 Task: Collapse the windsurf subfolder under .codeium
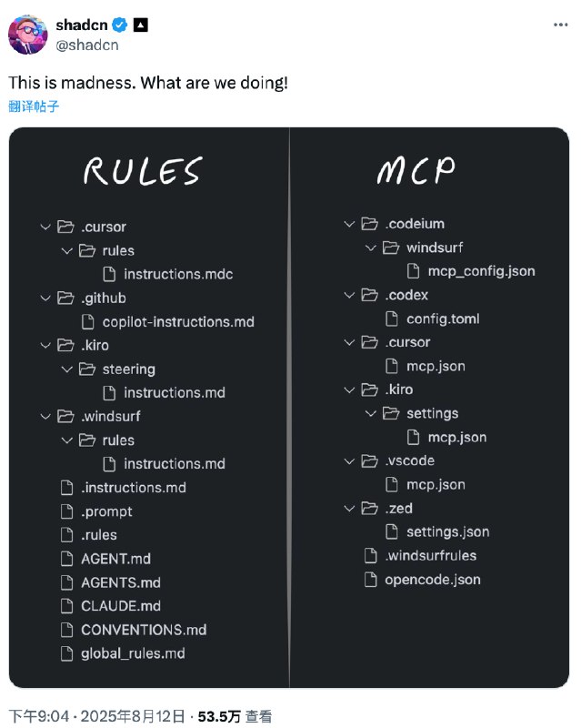coord(370,248)
